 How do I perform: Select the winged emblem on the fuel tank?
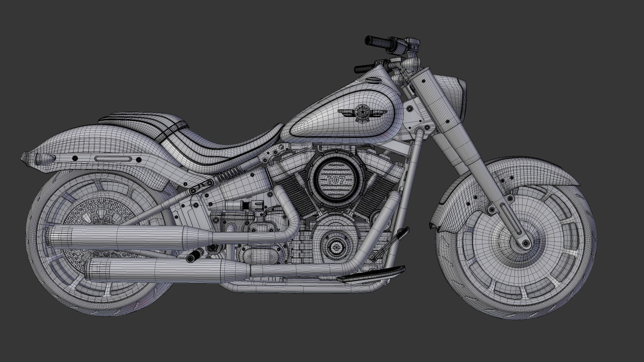pos(362,113)
